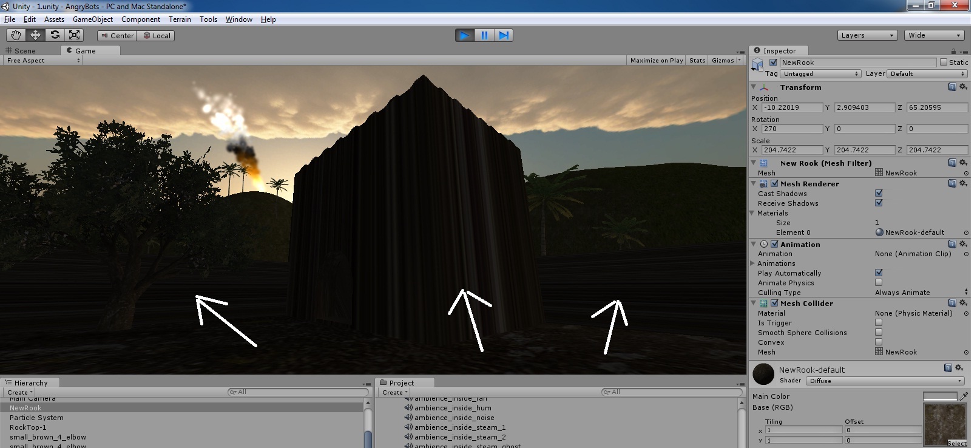Open the Shader dropdown
The image size is (980, 448).
click(x=885, y=381)
